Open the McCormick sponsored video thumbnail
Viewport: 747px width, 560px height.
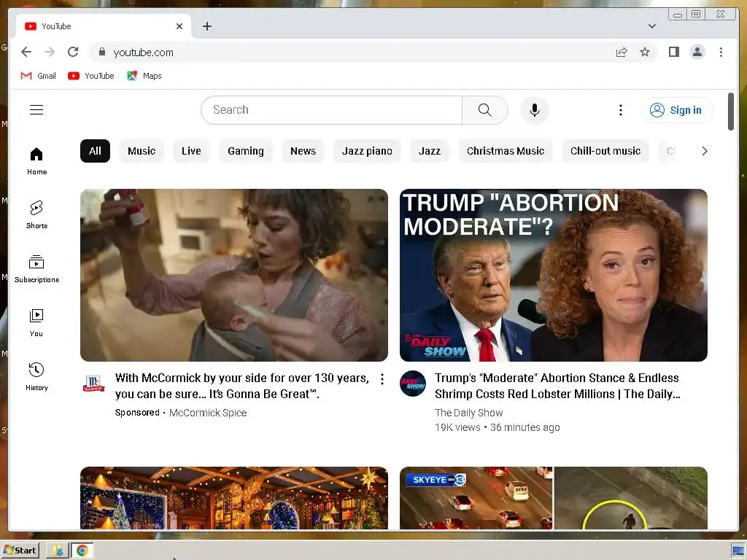[x=234, y=275]
